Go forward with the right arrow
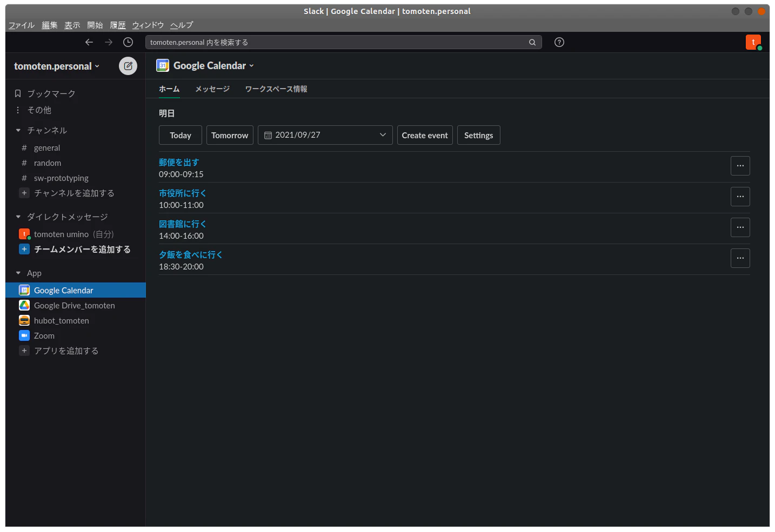 109,42
